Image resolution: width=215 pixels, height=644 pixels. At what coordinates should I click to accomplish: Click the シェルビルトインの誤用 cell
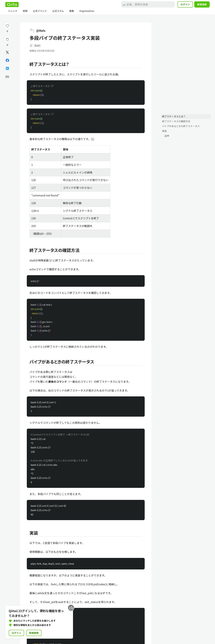pyautogui.click(x=86, y=173)
